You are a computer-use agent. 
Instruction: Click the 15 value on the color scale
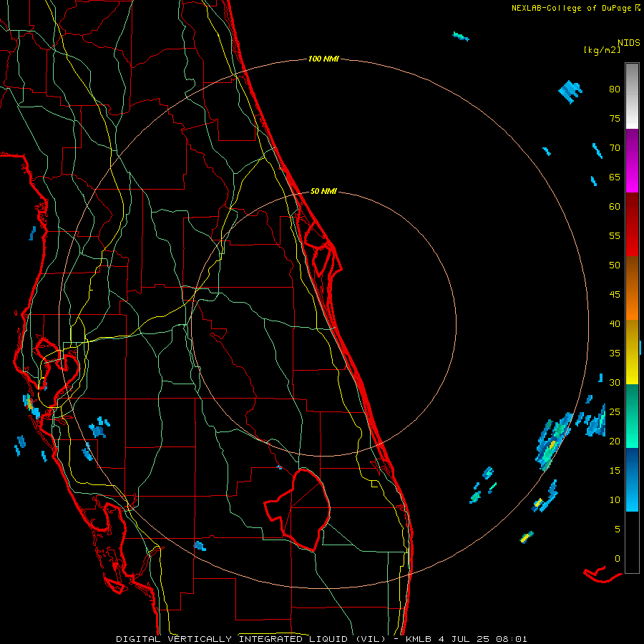[615, 470]
